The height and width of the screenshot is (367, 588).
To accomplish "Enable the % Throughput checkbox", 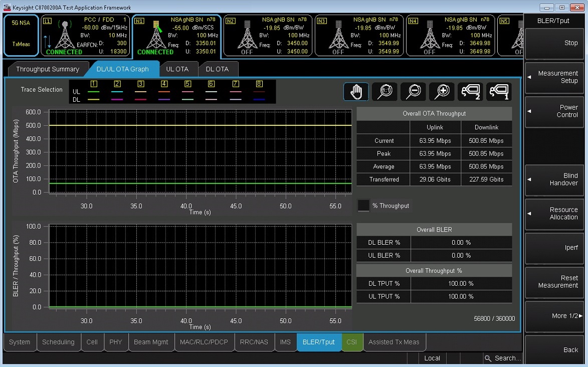I will pyautogui.click(x=363, y=206).
